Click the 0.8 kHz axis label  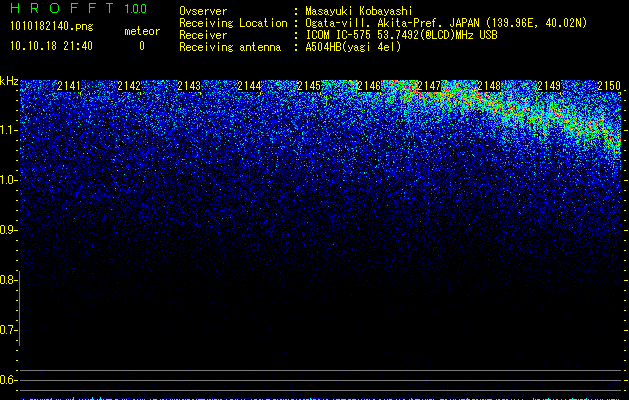tap(7, 280)
